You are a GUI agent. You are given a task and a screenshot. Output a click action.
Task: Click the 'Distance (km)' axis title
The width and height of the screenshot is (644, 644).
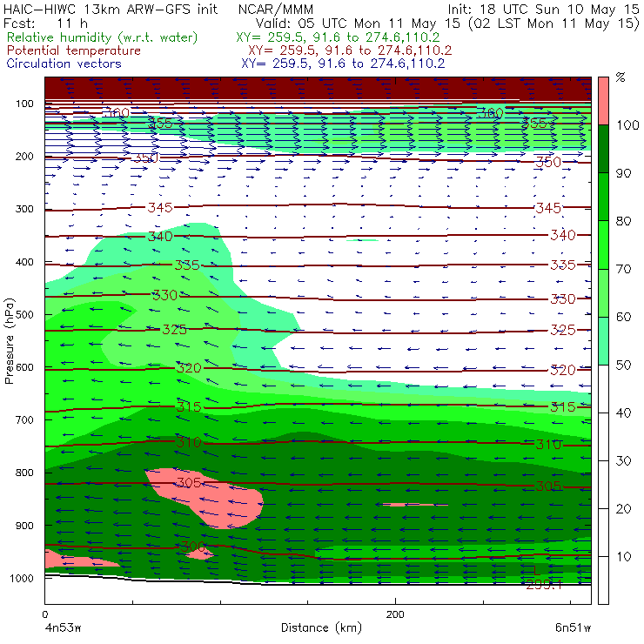321,627
